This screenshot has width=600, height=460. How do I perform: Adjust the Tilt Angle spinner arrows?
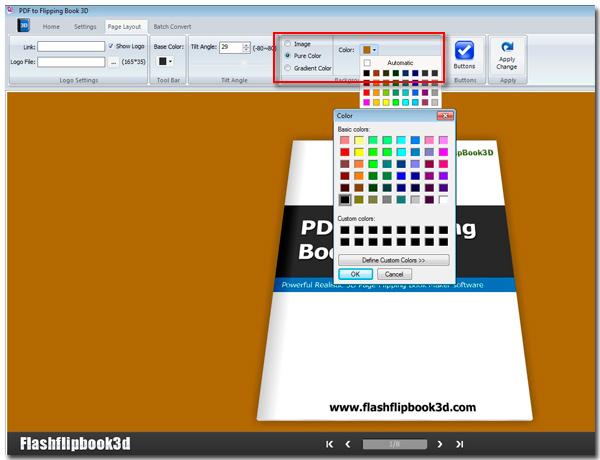[246, 47]
